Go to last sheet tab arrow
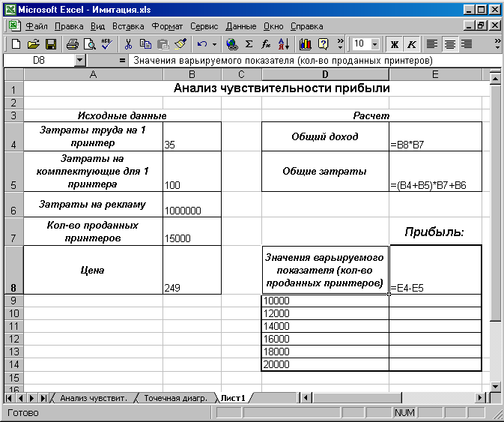 [x=43, y=398]
